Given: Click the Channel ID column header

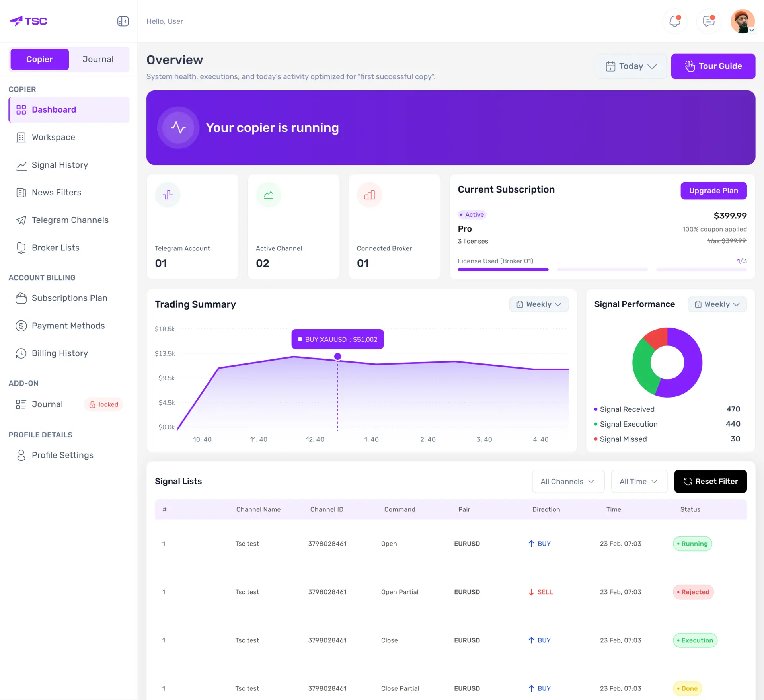Looking at the screenshot, I should [327, 509].
